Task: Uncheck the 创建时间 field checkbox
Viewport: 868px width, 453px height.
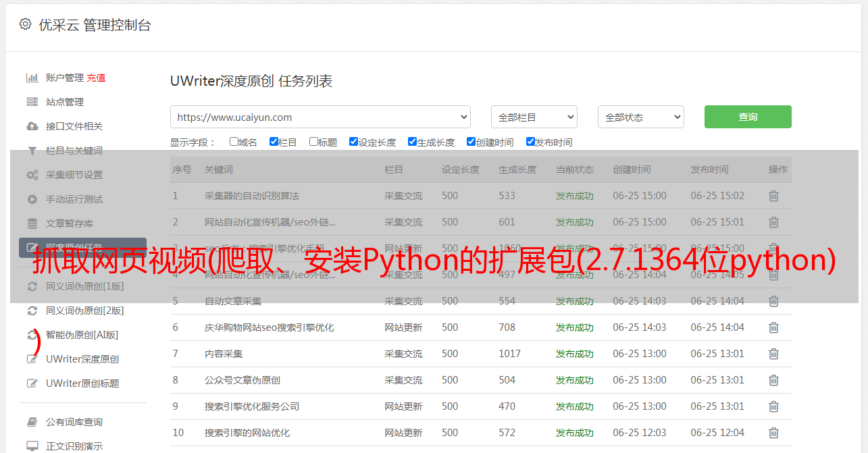Action: point(471,142)
